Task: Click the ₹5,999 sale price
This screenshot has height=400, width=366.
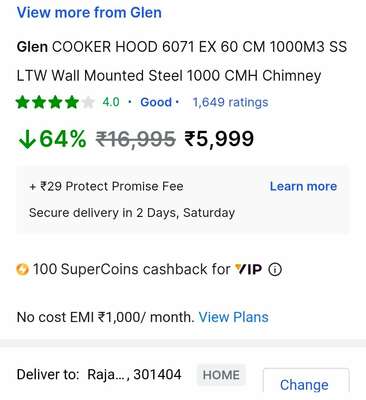Action: click(219, 139)
